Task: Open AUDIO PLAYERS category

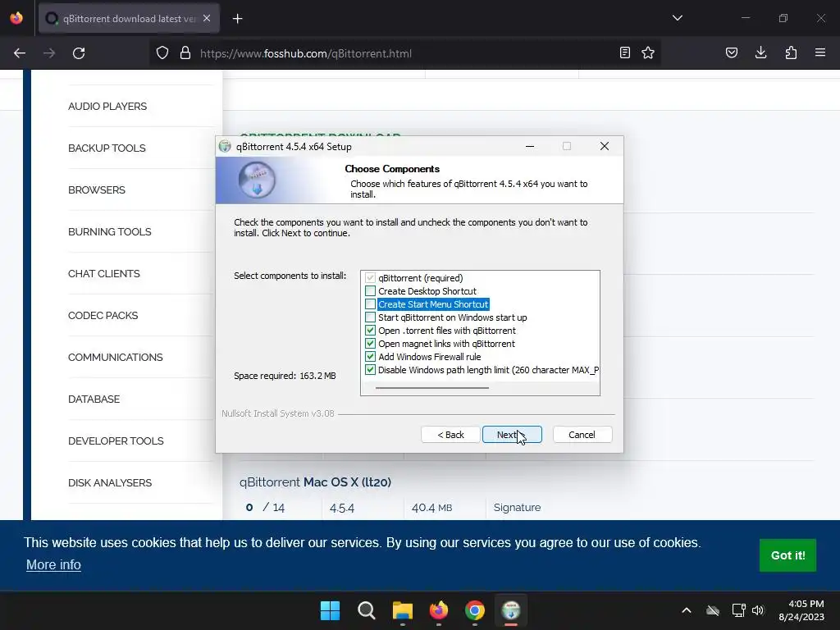Action: tap(107, 106)
